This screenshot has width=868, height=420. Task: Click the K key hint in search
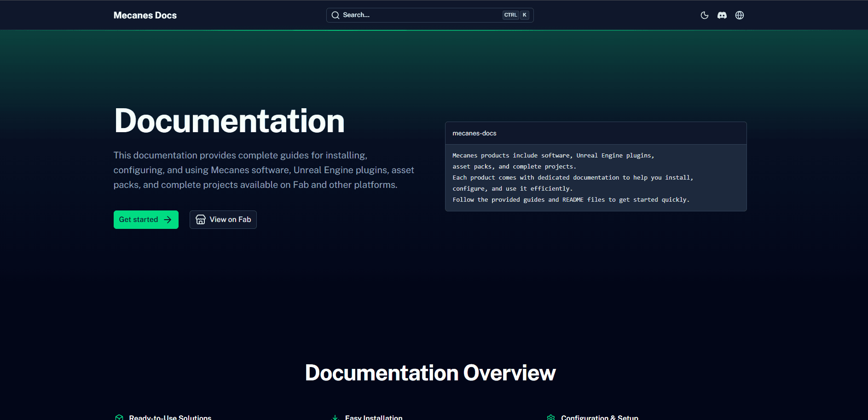(x=524, y=15)
